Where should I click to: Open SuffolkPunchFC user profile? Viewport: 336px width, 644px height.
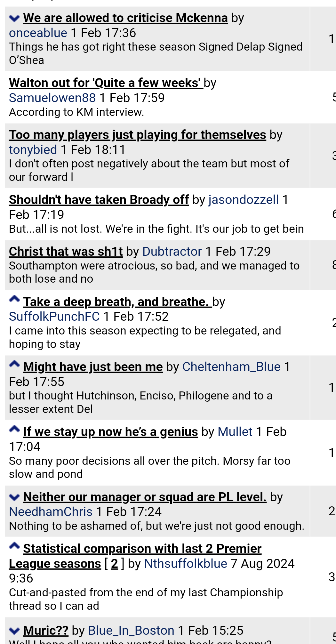[54, 317]
